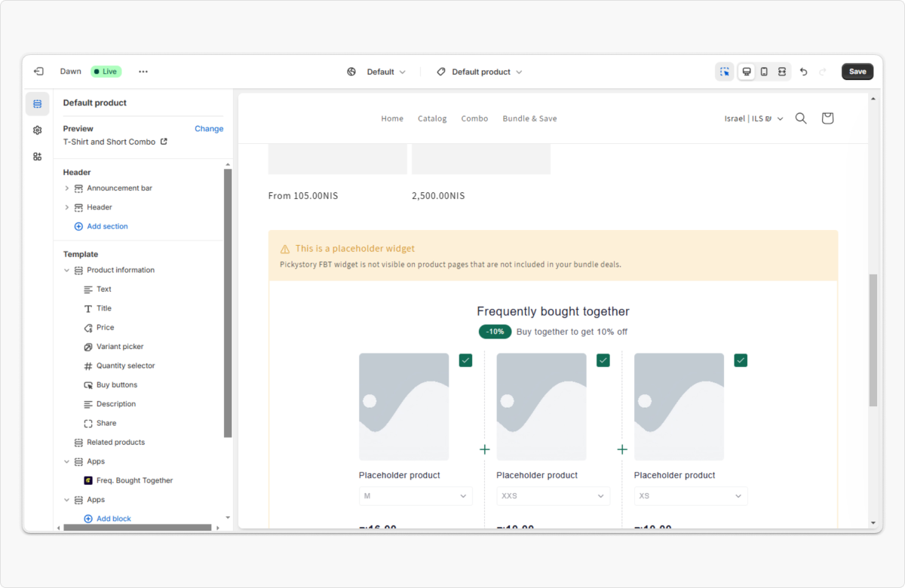
Task: Open the app embeds sidebar icon
Action: (x=38, y=157)
